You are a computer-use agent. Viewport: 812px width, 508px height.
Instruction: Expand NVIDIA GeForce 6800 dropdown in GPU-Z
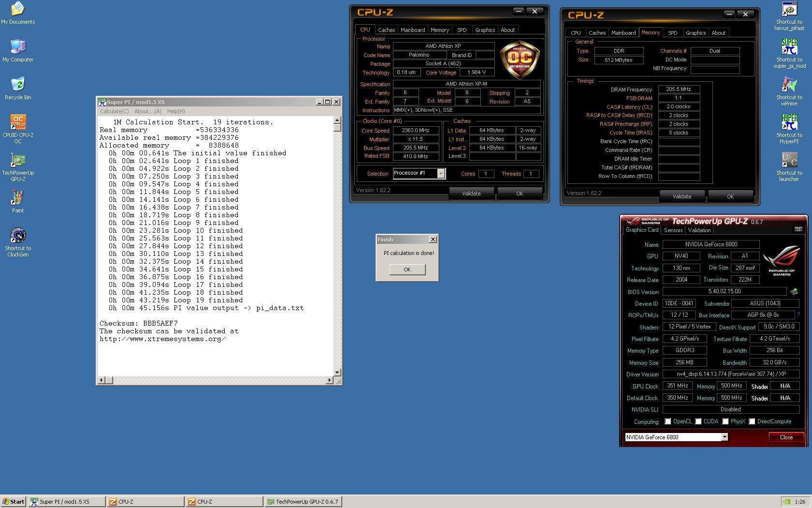(x=724, y=437)
